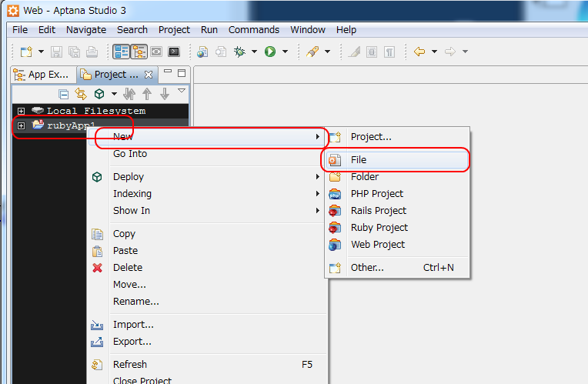Click the upload up arrow icon
Screen dimensions: 588x384
coord(147,94)
